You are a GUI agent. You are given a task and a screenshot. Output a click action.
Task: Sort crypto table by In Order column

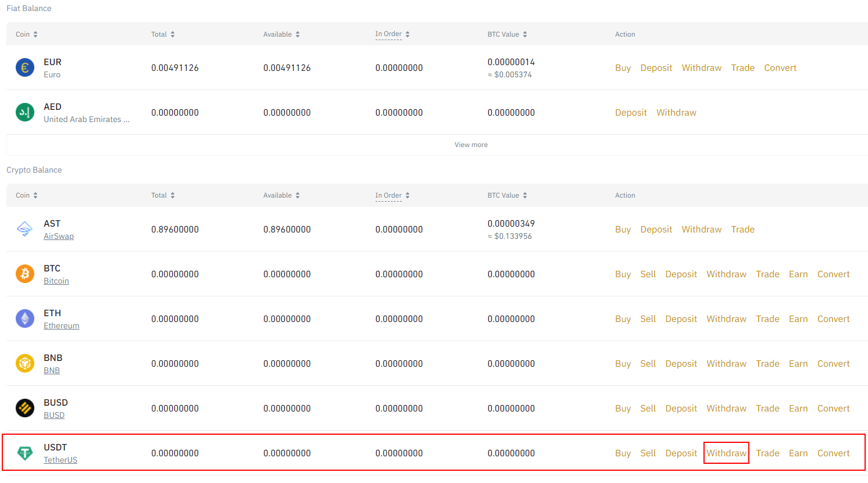[x=392, y=195]
